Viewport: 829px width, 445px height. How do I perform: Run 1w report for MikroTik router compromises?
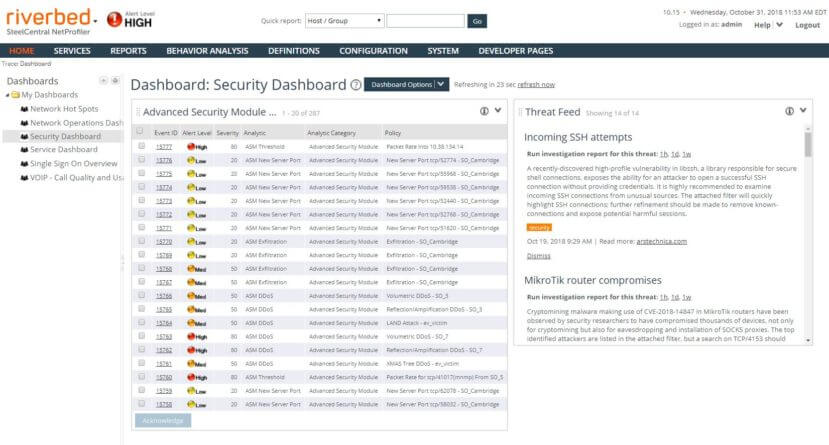(x=686, y=298)
